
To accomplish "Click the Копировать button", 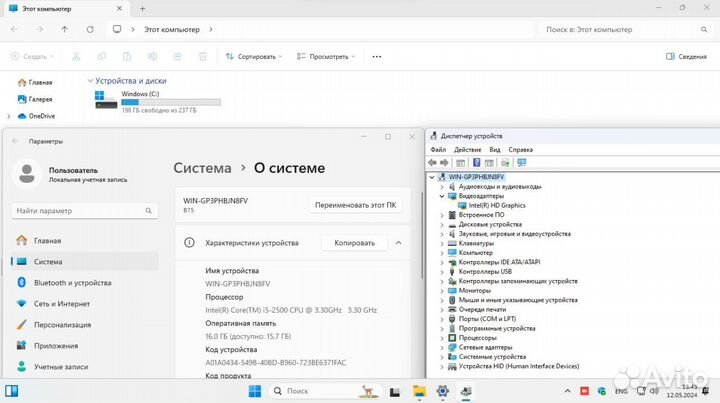I will [354, 243].
